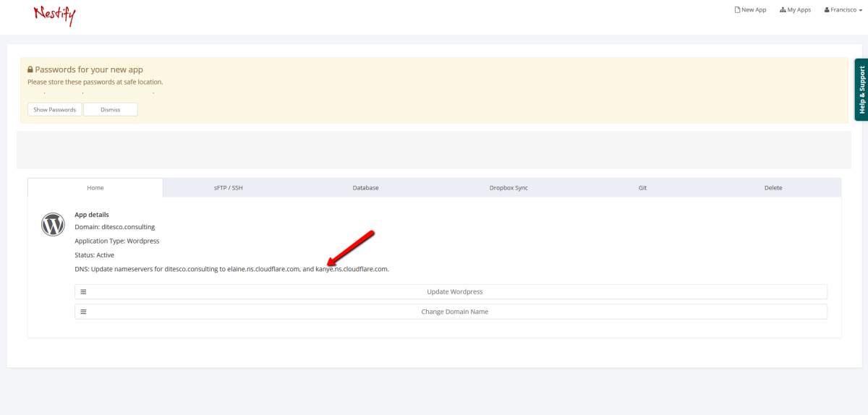Open the Help & Support side tab
The height and width of the screenshot is (415, 868).
coord(861,90)
